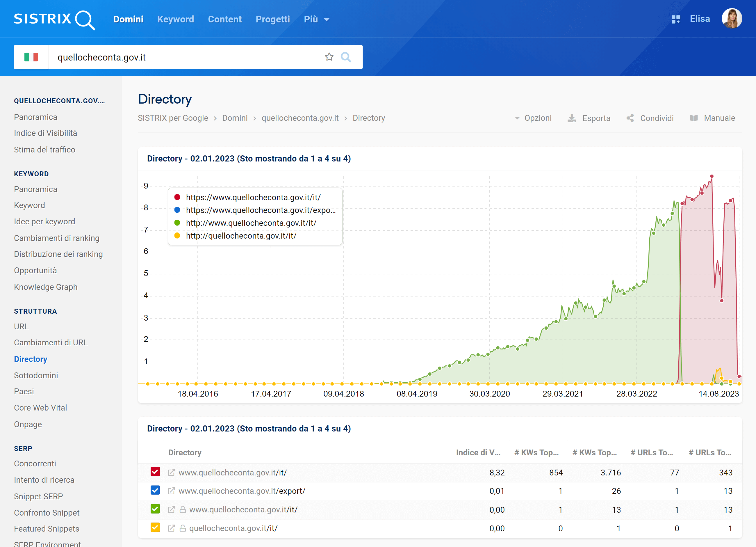Click the Esporta export icon
This screenshot has width=756, height=547.
[572, 118]
